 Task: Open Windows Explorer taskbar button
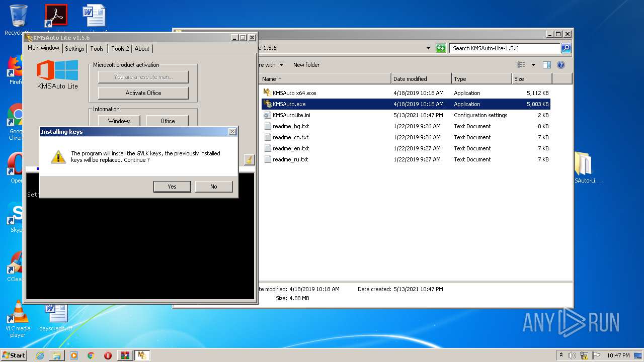[57, 355]
